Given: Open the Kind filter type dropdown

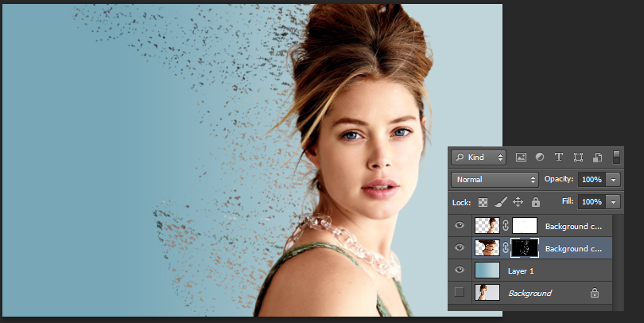Looking at the screenshot, I should [479, 158].
